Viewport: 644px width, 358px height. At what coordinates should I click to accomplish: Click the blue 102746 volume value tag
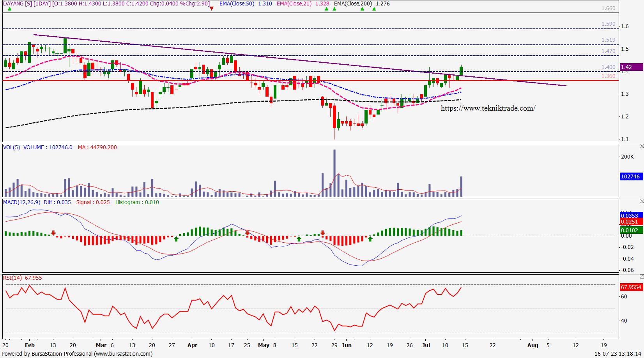click(x=630, y=176)
